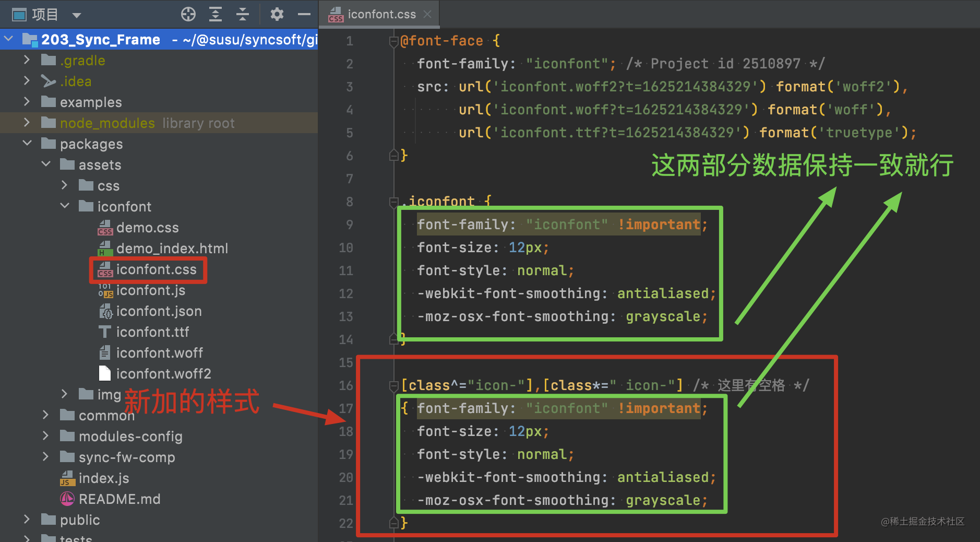Click the Expand All toolbar icon
Viewport: 980px width, 542px height.
click(216, 14)
